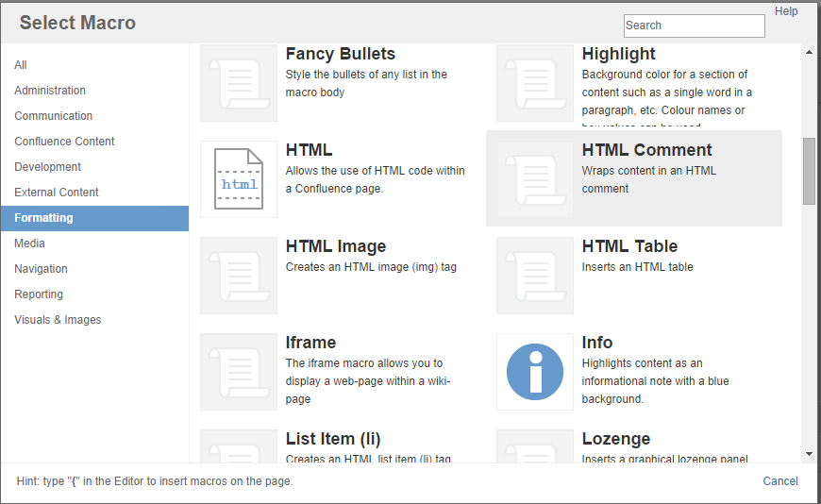Pick the HTML Image macro icon
Screen dimensions: 821x504
[x=239, y=276]
